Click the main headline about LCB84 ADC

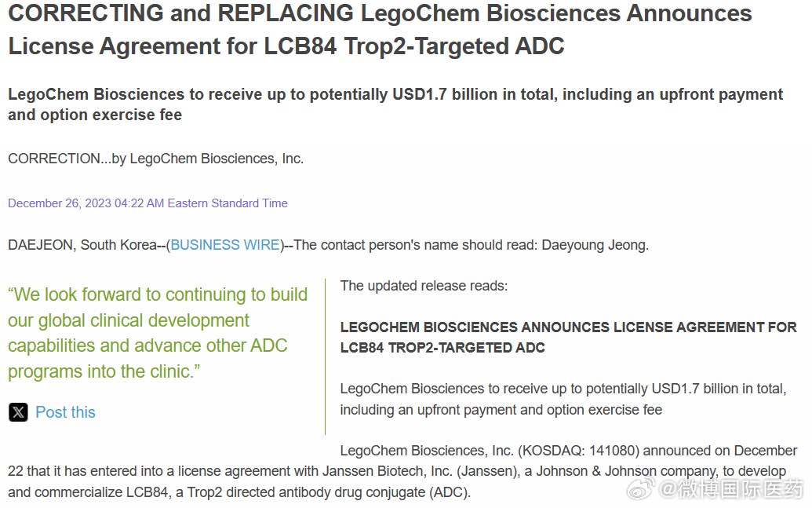coord(380,30)
